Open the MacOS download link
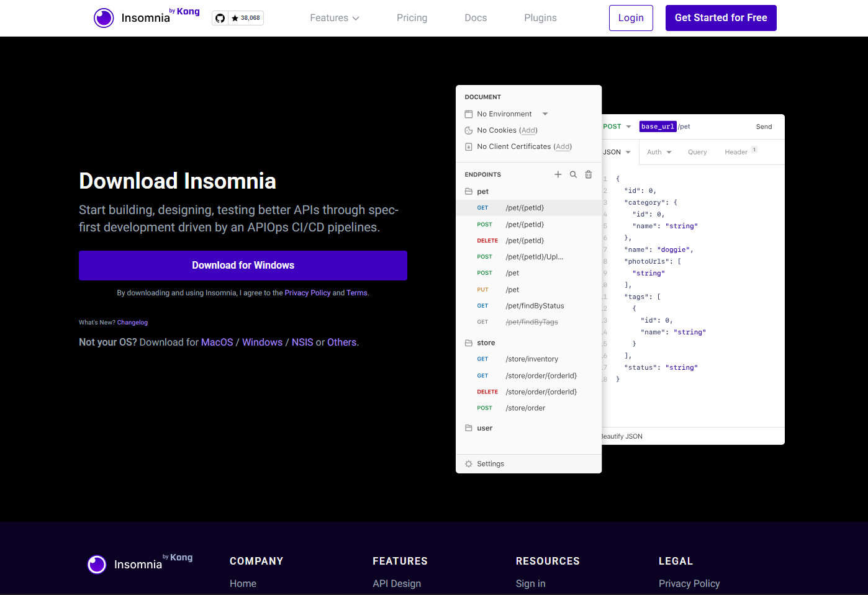Screen dimensions: 868x595 pos(217,342)
